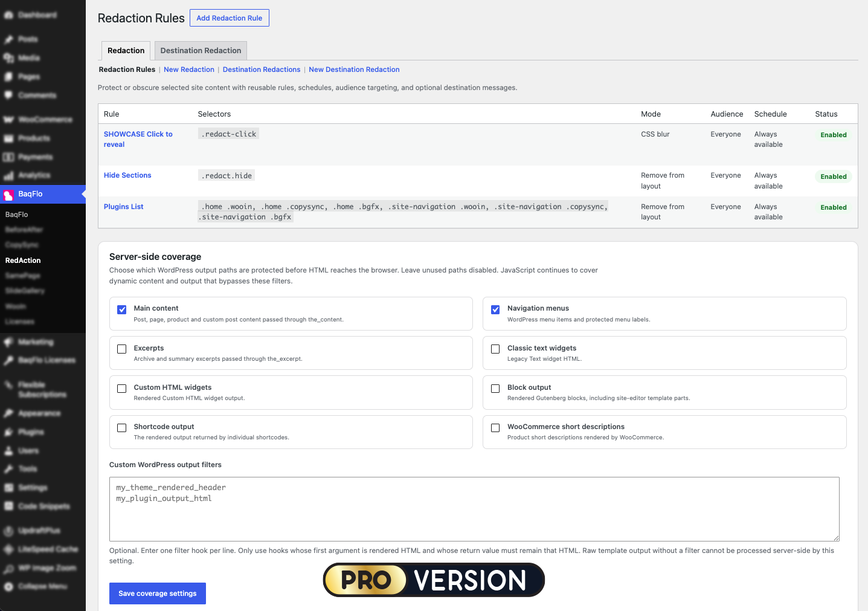Click the Enabled badge for Plugins List
Image resolution: width=868 pixels, height=611 pixels.
pyautogui.click(x=834, y=207)
